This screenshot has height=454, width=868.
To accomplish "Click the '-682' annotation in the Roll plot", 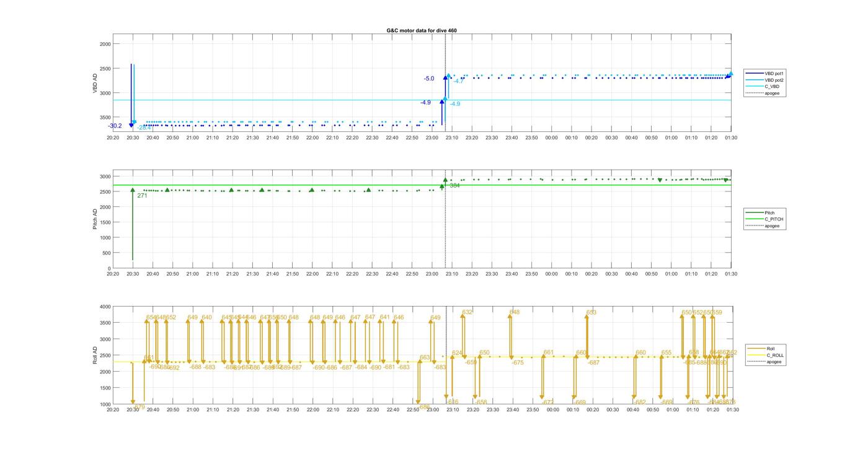I will point(639,403).
